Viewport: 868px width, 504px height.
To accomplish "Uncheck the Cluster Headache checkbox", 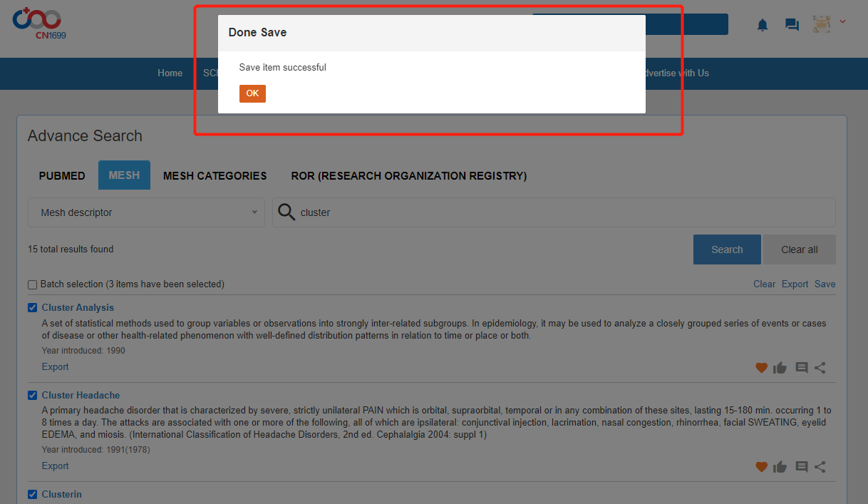I will coord(32,396).
